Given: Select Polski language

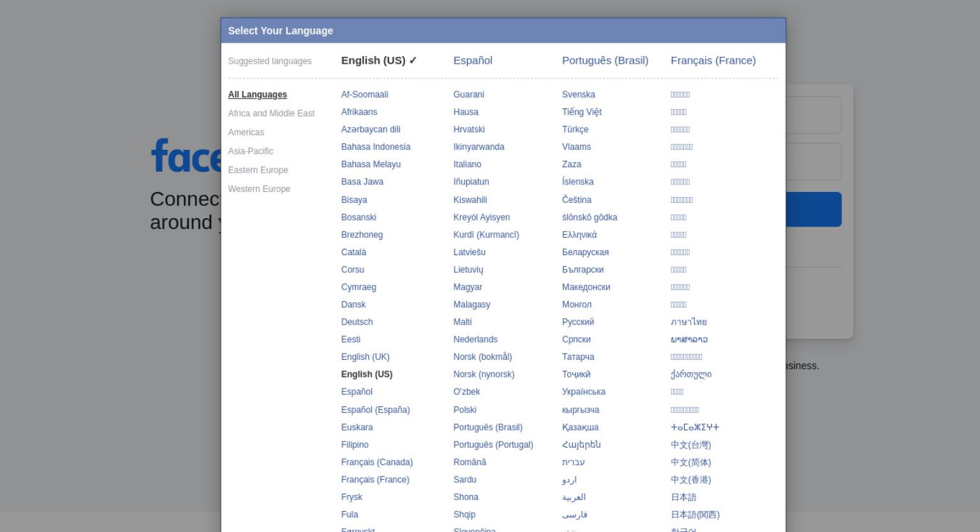Looking at the screenshot, I should 465,410.
